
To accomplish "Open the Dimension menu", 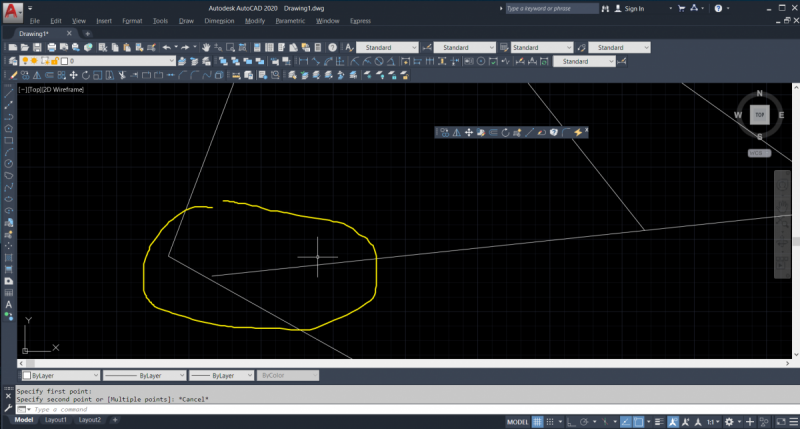I will [x=218, y=20].
